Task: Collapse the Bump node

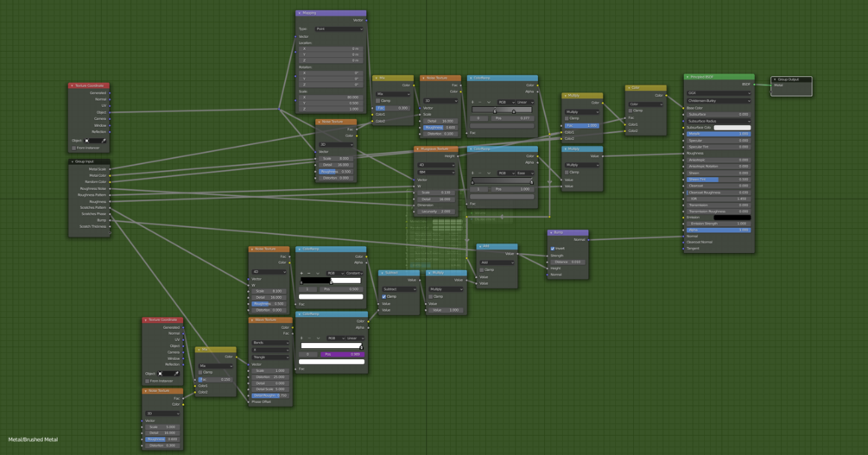Action: click(x=551, y=232)
